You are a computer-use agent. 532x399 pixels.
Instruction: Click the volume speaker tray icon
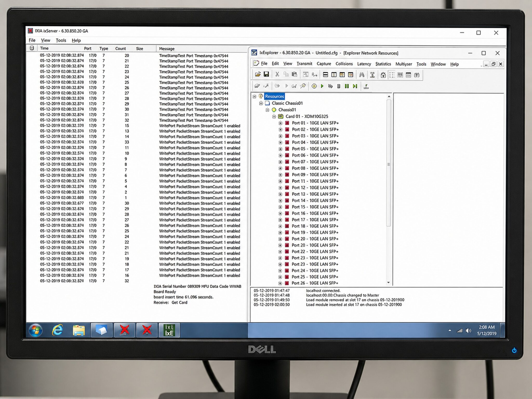point(468,331)
